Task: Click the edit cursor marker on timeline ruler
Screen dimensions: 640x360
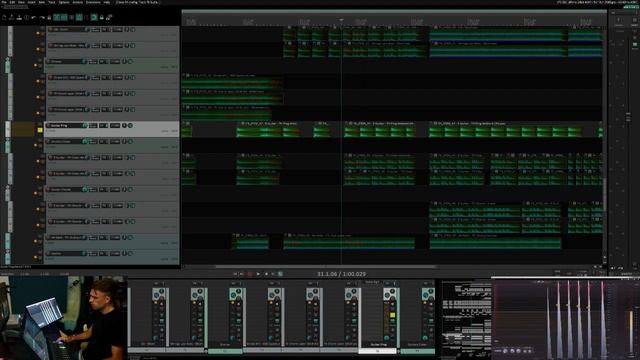Action: coord(341,20)
